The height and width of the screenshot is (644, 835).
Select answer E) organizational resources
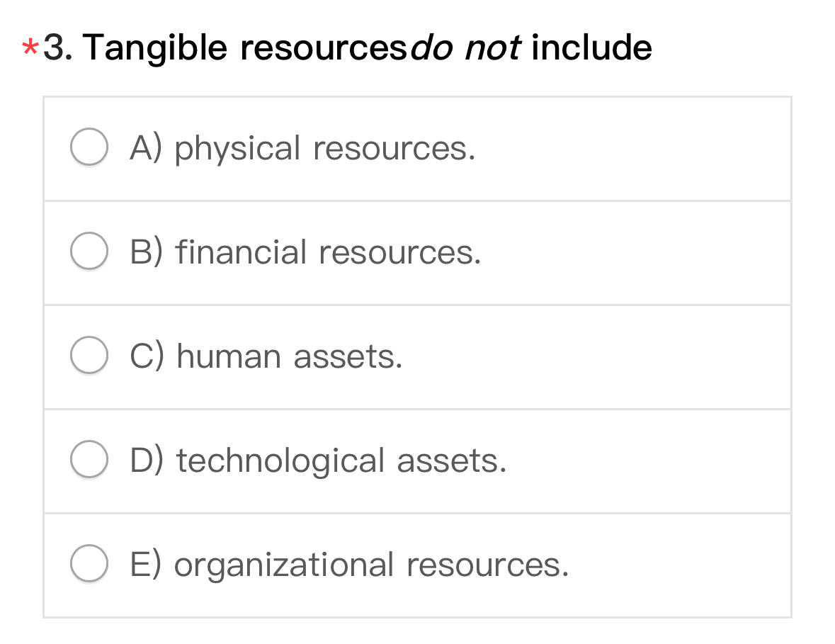350,564
